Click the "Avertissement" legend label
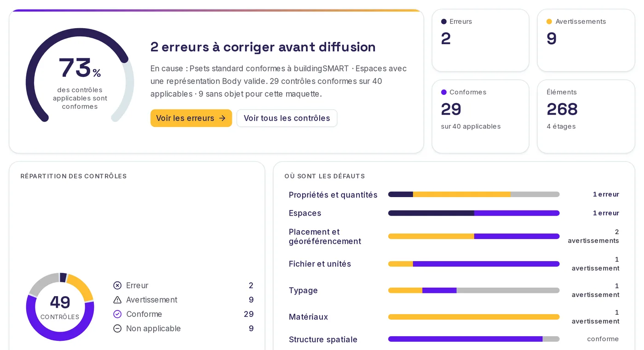Image resolution: width=644 pixels, height=350 pixels. coord(152,300)
